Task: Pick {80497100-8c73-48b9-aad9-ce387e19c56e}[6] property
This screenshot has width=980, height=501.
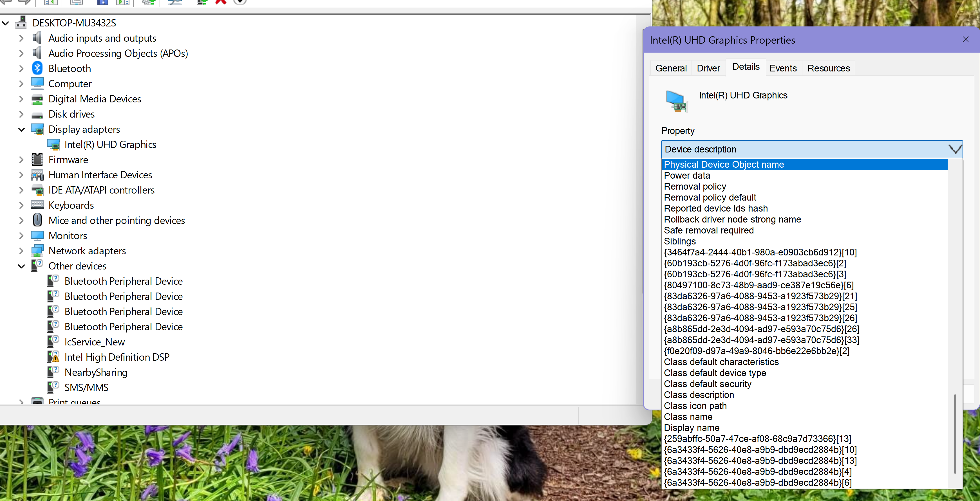Action: (x=805, y=285)
